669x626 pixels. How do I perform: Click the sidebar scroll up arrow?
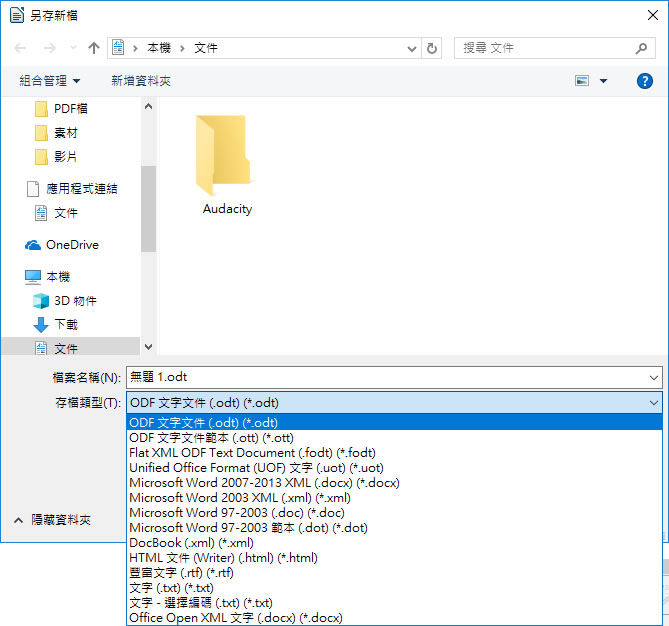point(148,106)
